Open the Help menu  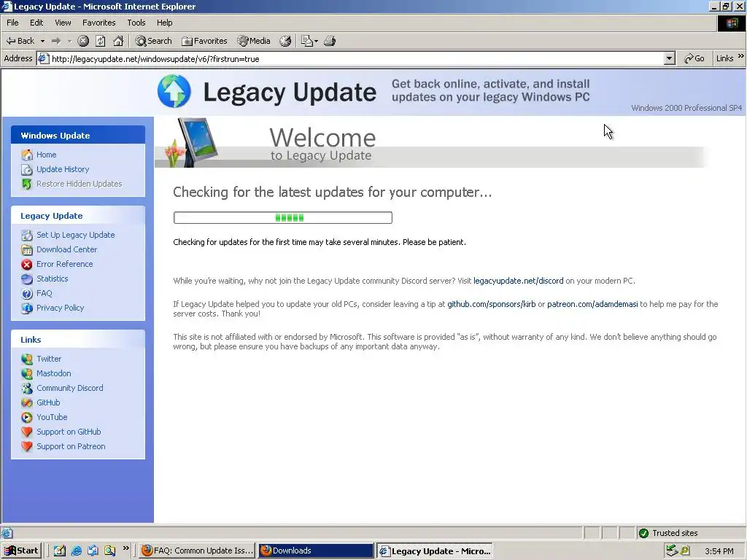[164, 23]
